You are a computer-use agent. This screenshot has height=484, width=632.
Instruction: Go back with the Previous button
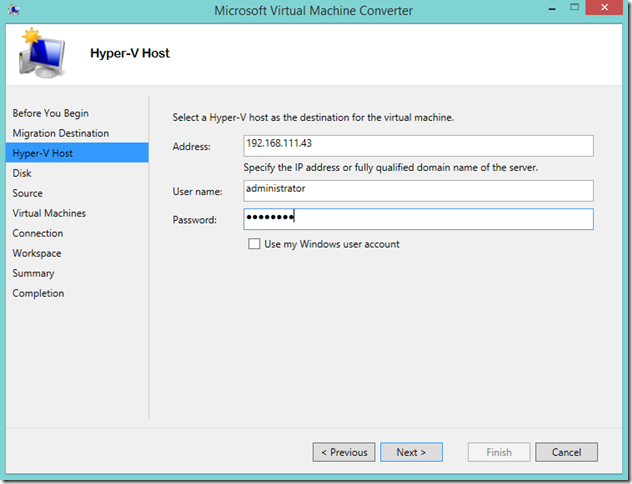[344, 452]
